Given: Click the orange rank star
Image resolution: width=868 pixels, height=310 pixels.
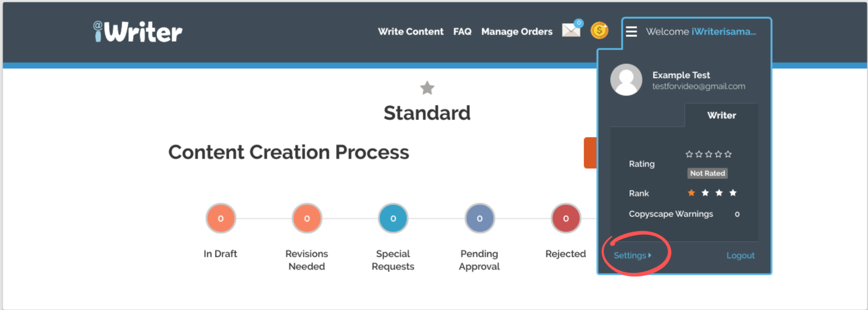Looking at the screenshot, I should (691, 193).
